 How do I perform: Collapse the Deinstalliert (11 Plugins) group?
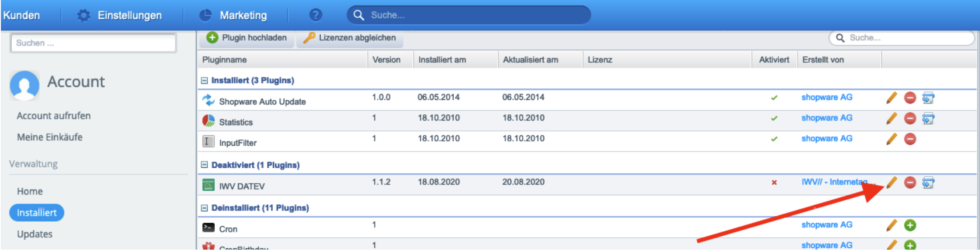coord(204,208)
